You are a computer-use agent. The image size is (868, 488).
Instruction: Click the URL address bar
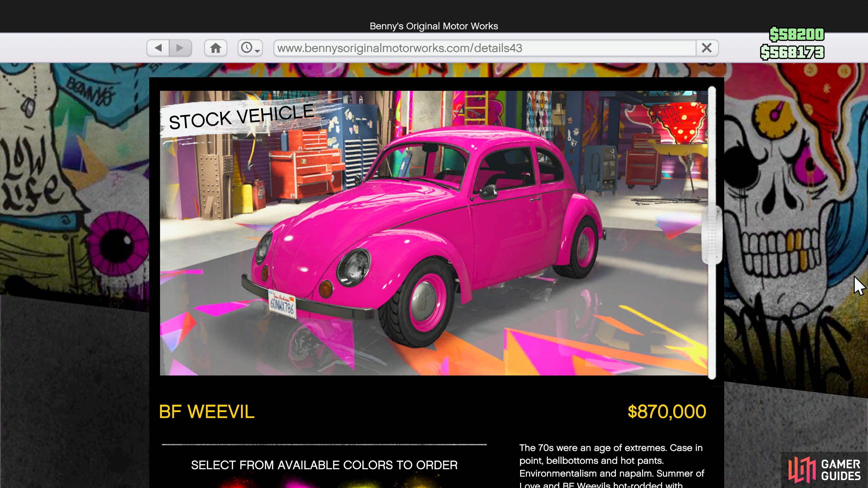click(x=485, y=48)
